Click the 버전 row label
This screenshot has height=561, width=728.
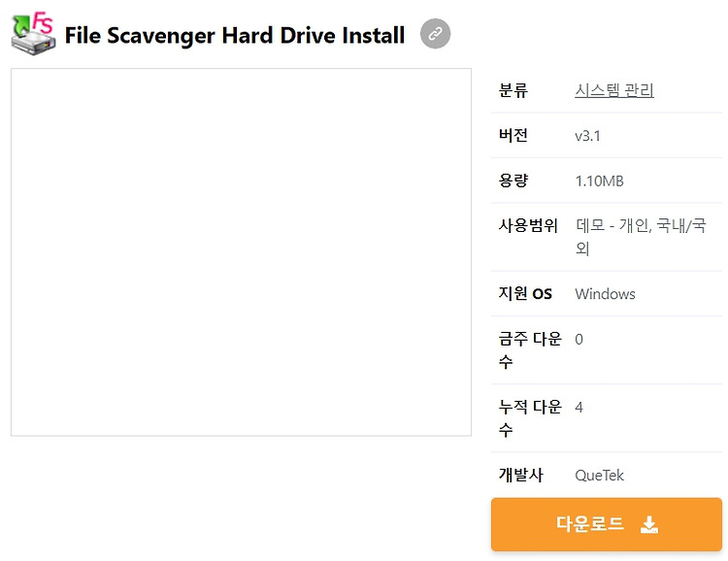pos(513,135)
